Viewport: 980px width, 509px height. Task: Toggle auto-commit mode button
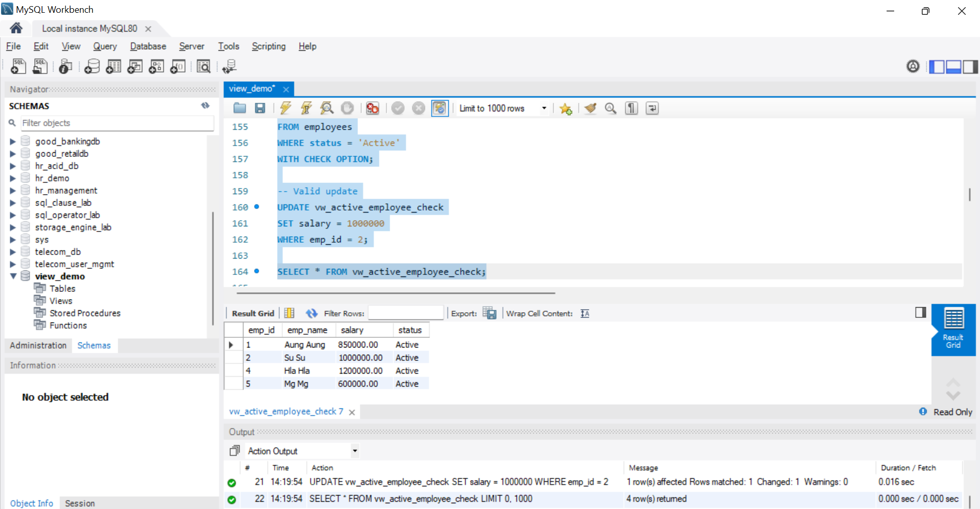point(440,108)
